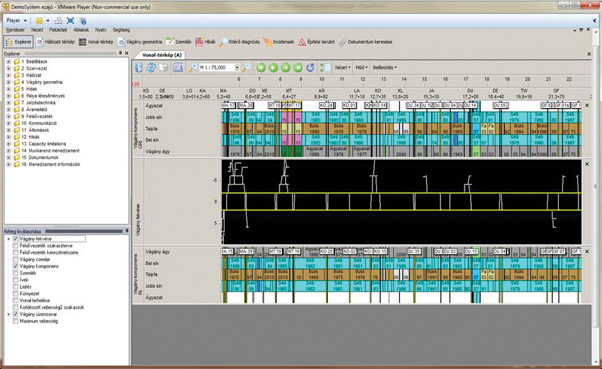Open the Incidensek incidents tool
The height and width of the screenshot is (369, 602).
[279, 42]
